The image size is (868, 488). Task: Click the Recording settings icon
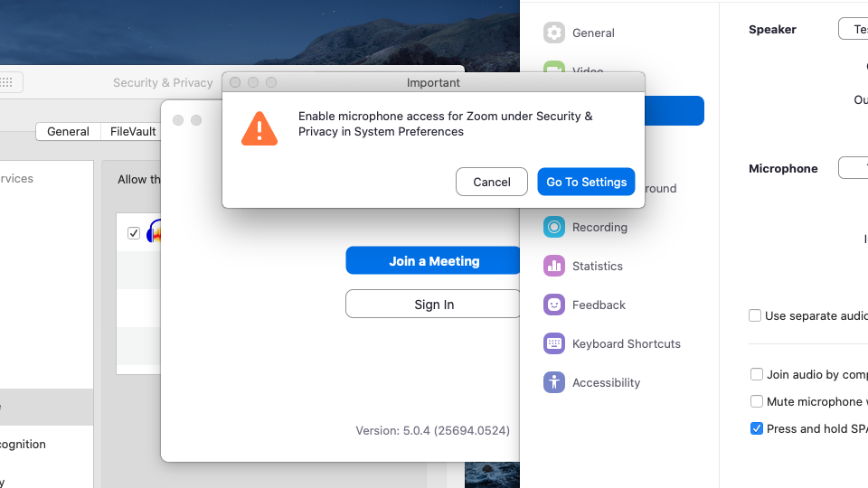click(x=553, y=227)
